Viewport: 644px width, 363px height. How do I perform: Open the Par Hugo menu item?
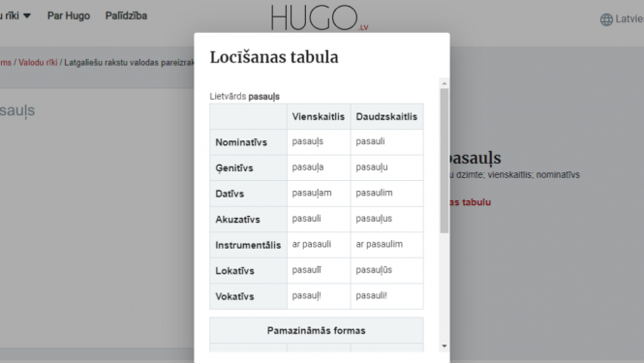click(x=69, y=15)
